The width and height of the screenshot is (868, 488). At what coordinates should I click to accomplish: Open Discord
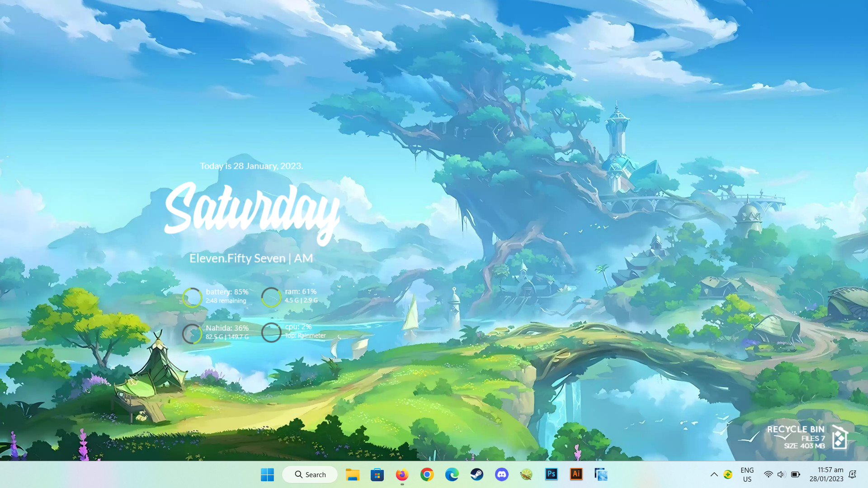(501, 474)
